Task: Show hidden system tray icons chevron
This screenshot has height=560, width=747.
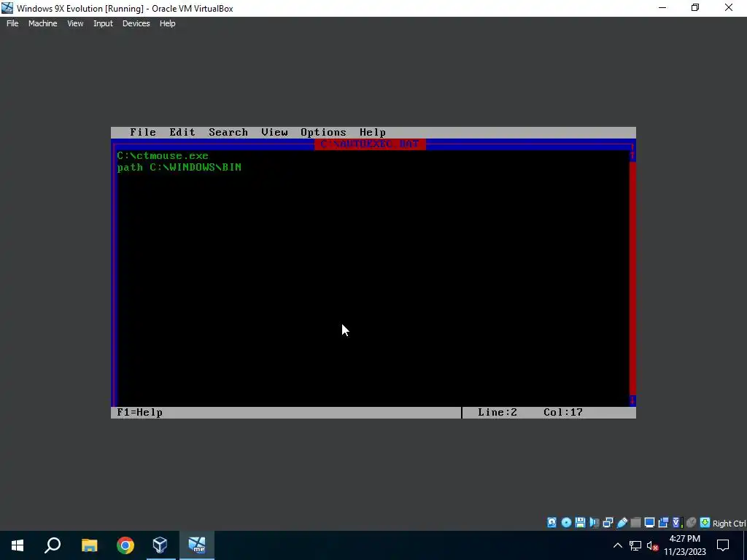Action: [x=617, y=545]
